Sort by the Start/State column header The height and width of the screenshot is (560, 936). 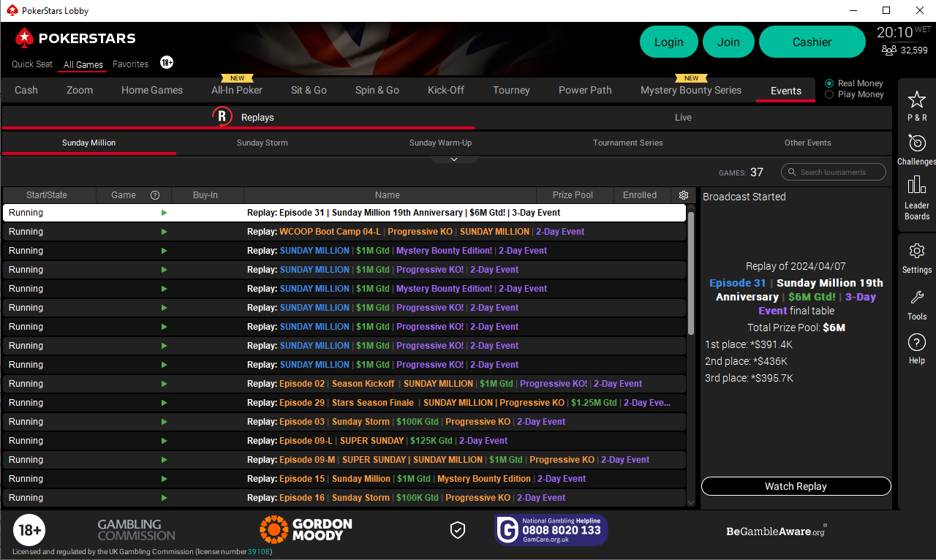click(48, 195)
